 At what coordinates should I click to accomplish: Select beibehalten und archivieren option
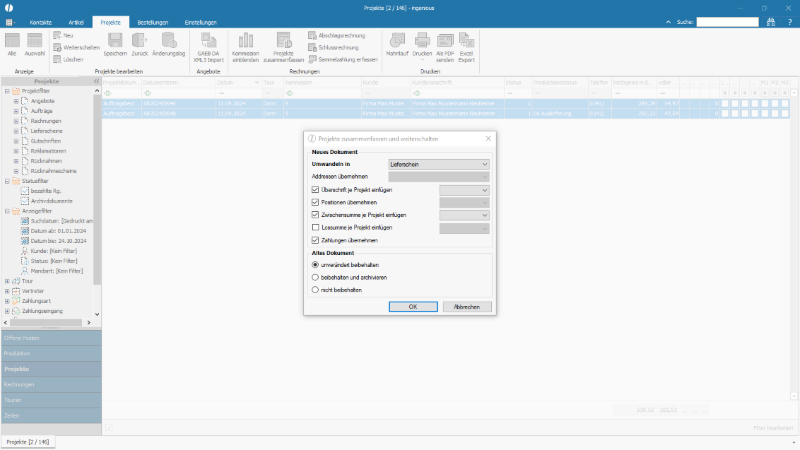[x=315, y=278]
